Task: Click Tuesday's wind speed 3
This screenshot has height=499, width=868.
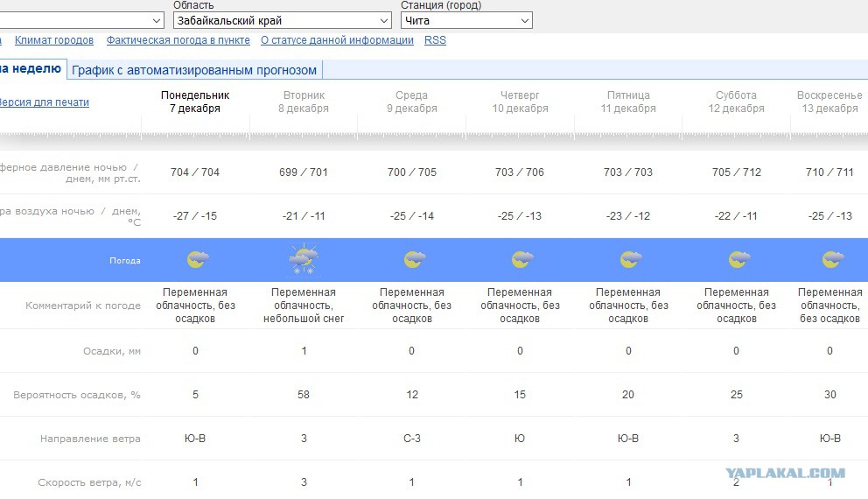Action: tap(304, 481)
